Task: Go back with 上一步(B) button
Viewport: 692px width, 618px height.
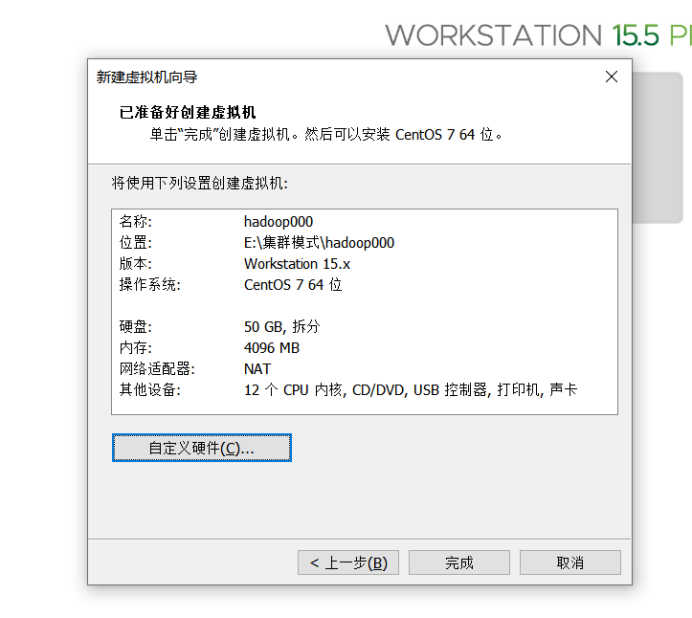Action: (x=348, y=562)
